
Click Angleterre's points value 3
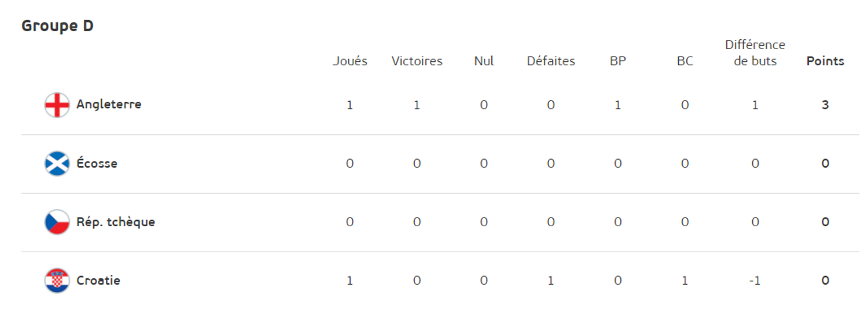click(x=825, y=105)
